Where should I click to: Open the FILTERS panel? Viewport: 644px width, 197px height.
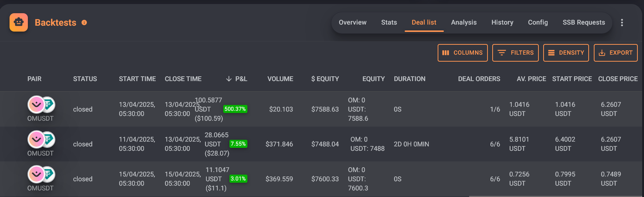click(x=515, y=53)
